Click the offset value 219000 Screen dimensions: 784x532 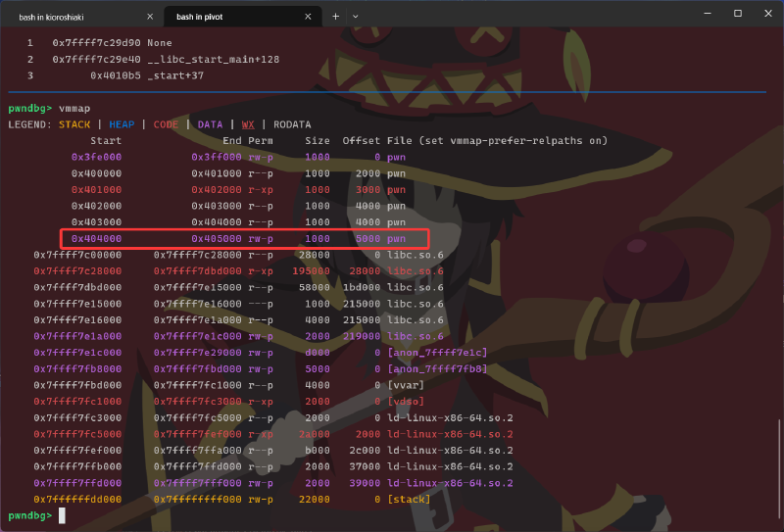pos(361,336)
